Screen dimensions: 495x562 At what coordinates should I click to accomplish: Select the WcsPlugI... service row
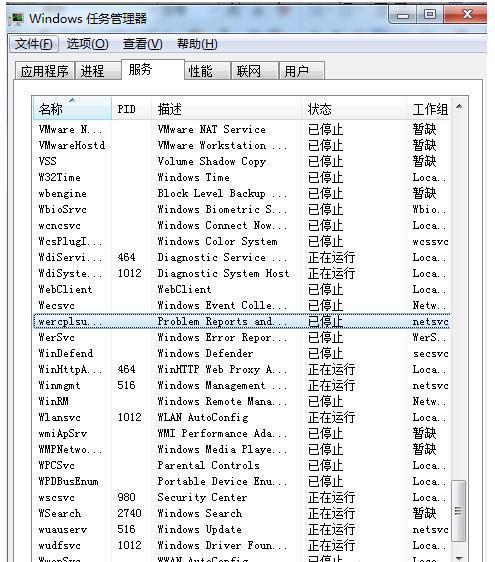242,241
